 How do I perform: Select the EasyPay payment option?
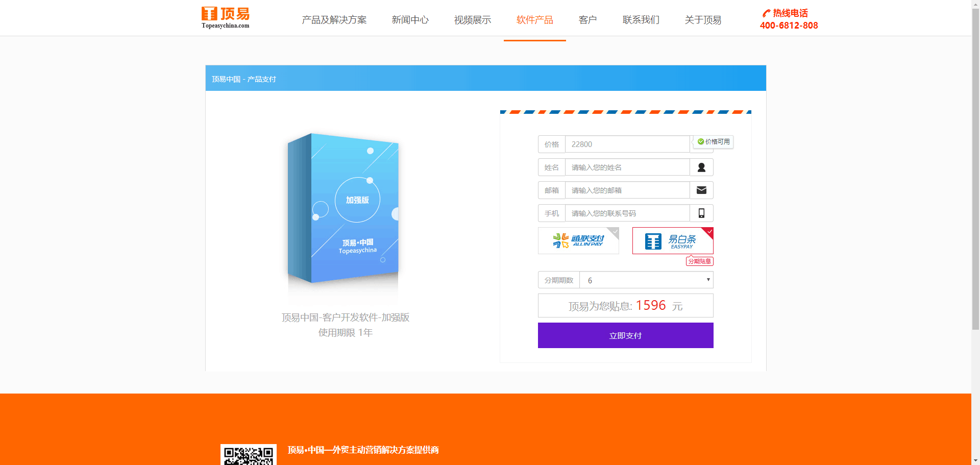click(673, 240)
